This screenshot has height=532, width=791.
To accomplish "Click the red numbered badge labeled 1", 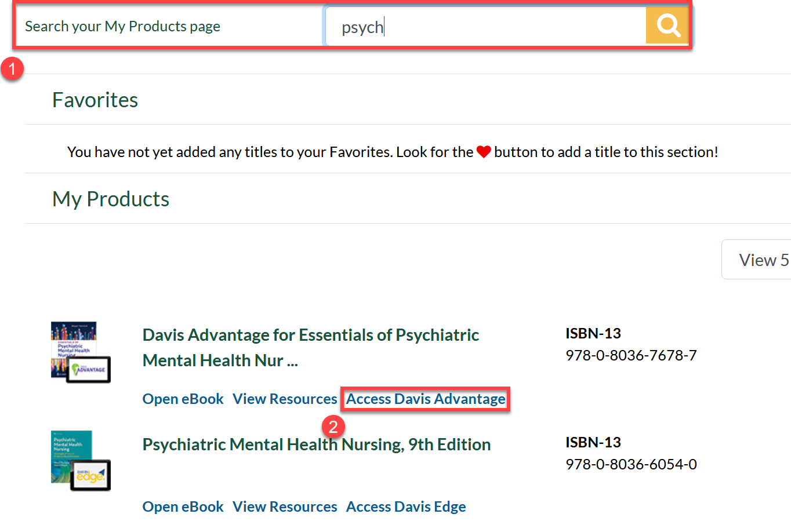I will pyautogui.click(x=13, y=68).
